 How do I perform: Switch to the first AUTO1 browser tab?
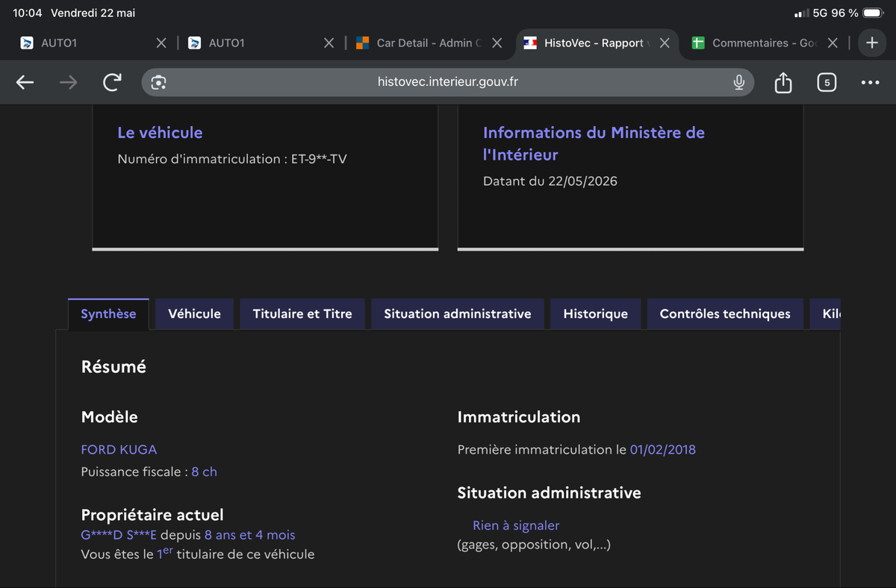click(88, 43)
